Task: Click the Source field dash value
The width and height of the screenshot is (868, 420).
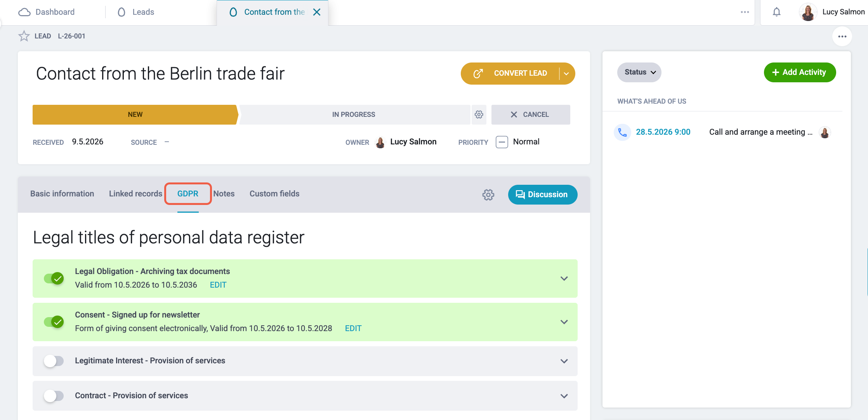Action: coord(167,142)
